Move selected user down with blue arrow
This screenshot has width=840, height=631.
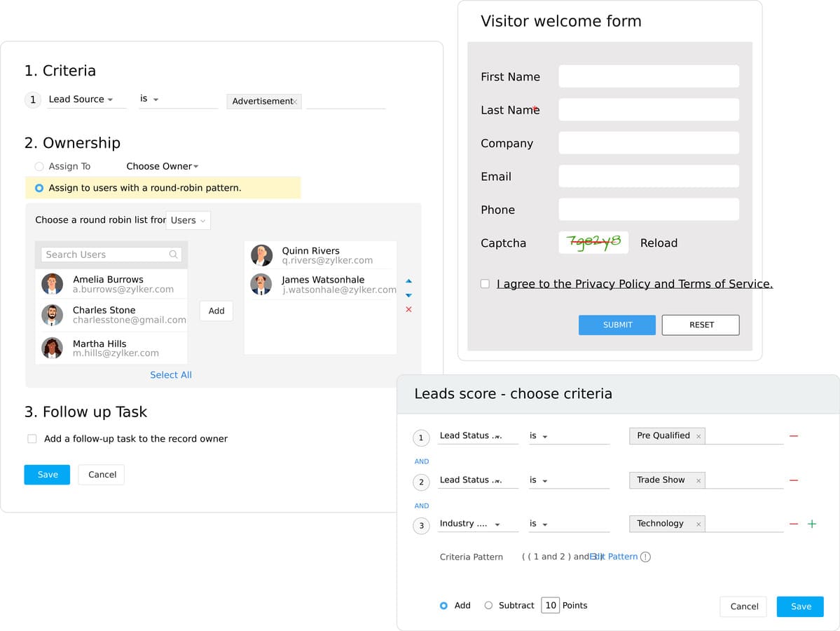[x=409, y=295]
